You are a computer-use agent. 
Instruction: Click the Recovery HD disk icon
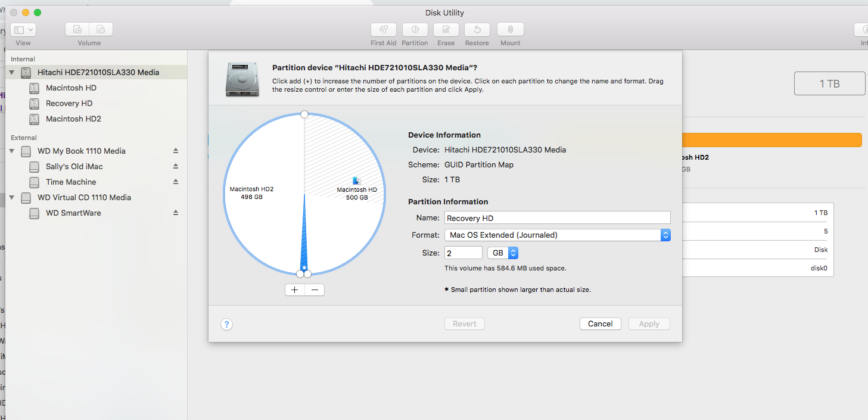tap(35, 103)
